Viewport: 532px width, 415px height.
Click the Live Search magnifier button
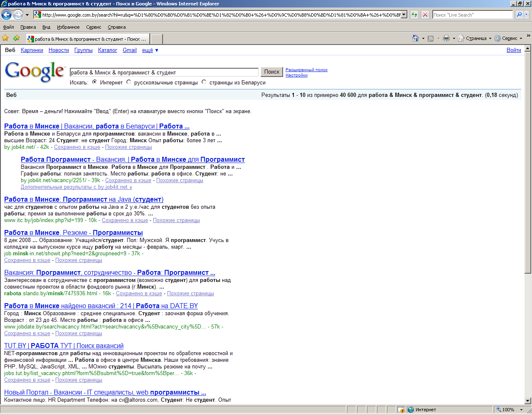[x=519, y=15]
